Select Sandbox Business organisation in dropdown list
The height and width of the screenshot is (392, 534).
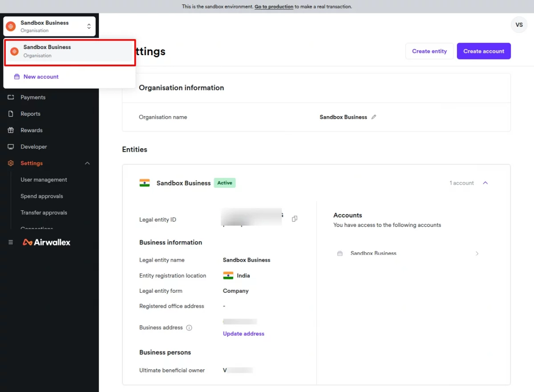click(69, 51)
